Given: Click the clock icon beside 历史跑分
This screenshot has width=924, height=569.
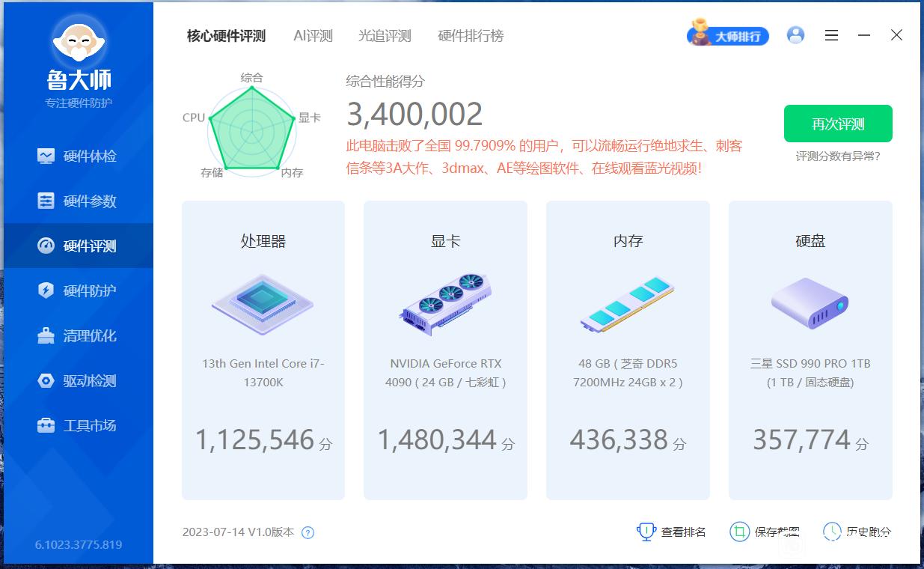Looking at the screenshot, I should (832, 532).
